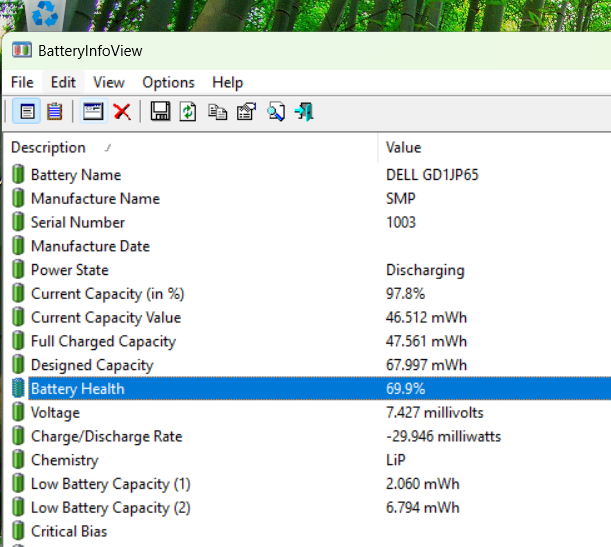Select the Power State row
Image resolution: width=611 pixels, height=547 pixels.
(307, 270)
